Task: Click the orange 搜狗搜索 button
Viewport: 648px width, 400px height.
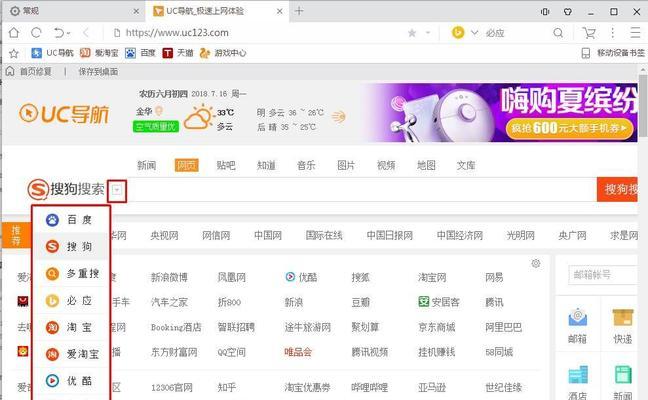Action: click(617, 190)
